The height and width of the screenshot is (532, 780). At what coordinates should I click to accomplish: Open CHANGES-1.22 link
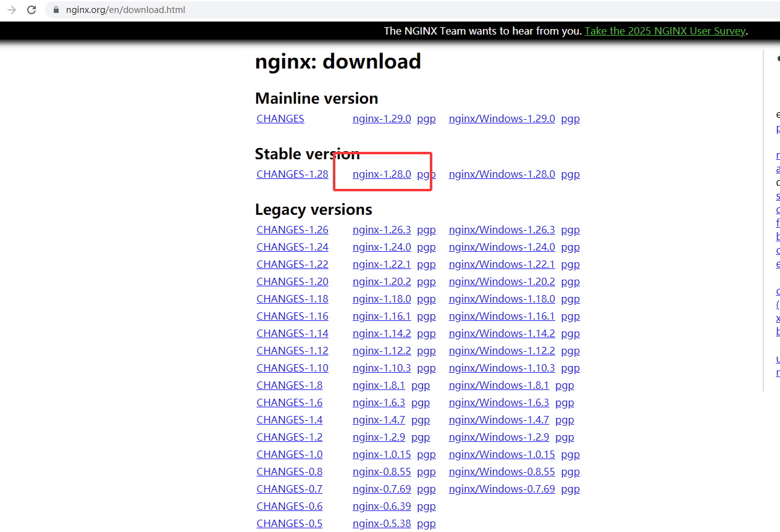point(293,264)
